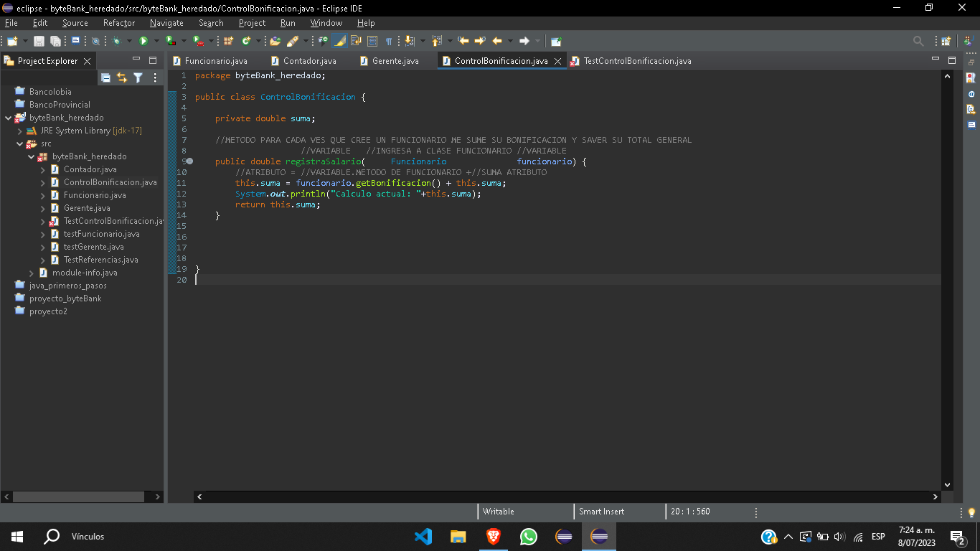
Task: Open Visual Studio Code from taskbar
Action: tap(423, 536)
